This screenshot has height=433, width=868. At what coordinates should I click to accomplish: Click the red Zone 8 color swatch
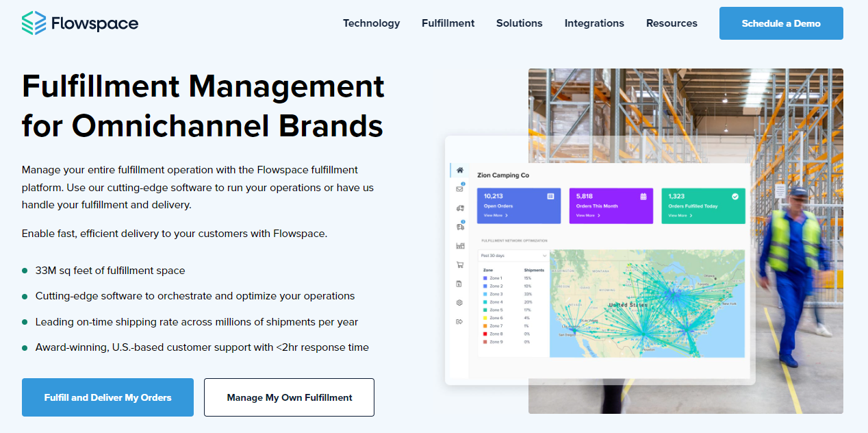(x=485, y=334)
